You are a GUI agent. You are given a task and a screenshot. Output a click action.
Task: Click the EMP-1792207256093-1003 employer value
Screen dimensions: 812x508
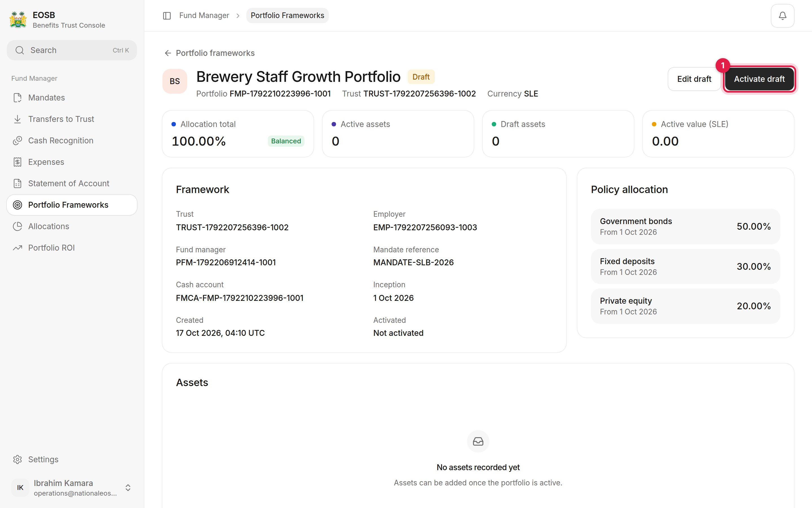[x=425, y=227]
